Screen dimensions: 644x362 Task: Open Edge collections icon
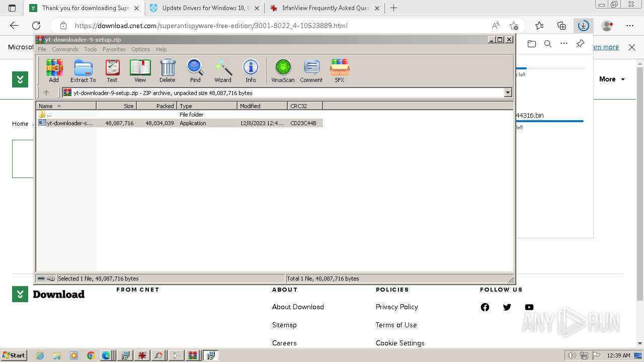561,26
